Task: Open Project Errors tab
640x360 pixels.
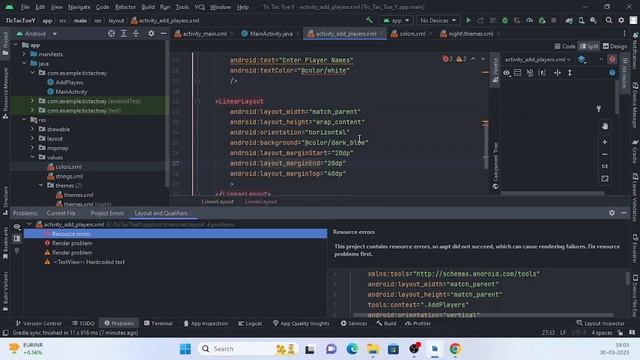Action: (107, 213)
